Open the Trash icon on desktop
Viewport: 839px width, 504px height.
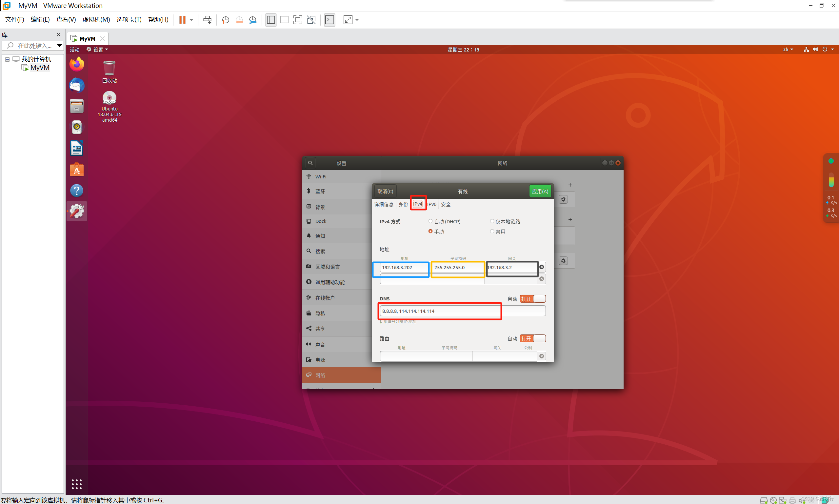pyautogui.click(x=109, y=71)
